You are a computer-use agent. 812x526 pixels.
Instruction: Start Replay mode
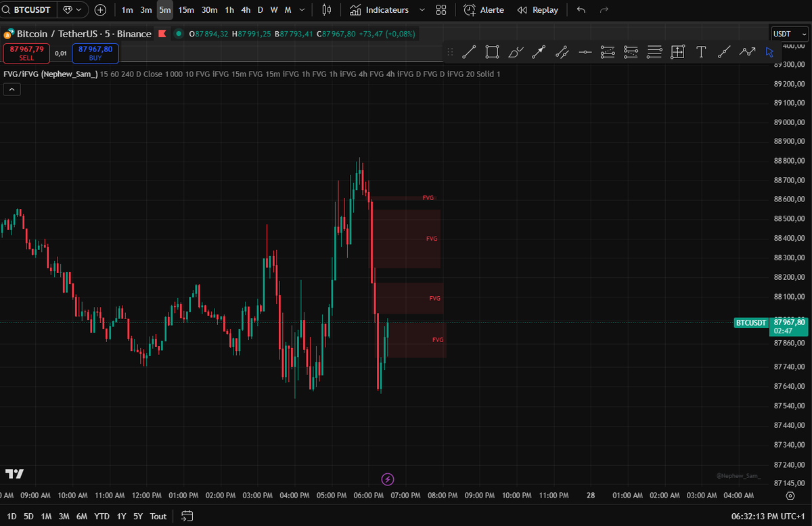click(538, 10)
